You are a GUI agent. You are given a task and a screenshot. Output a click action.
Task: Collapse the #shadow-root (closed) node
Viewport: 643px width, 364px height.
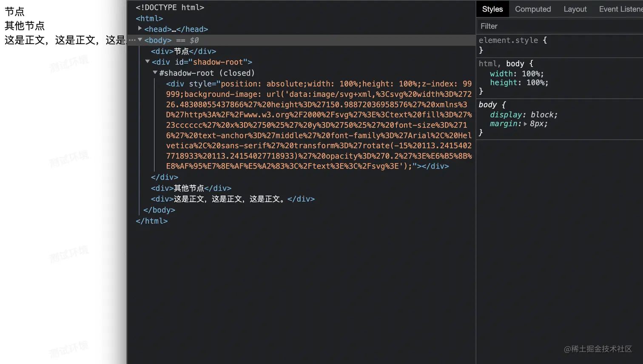point(155,73)
